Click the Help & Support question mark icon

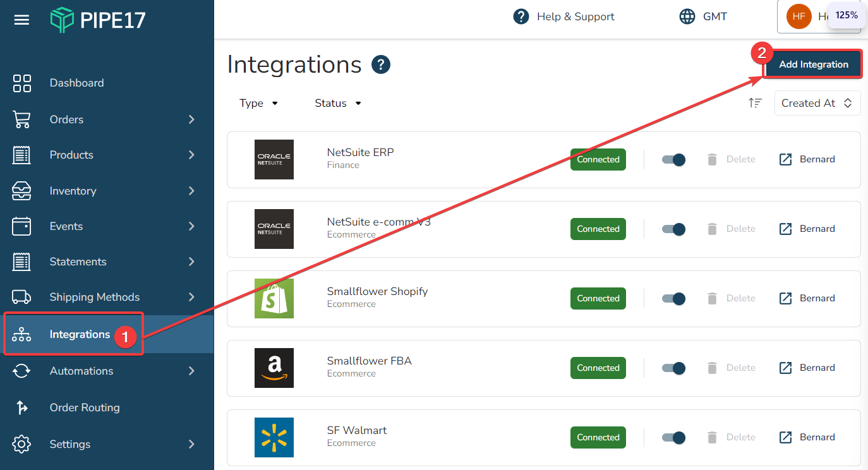pyautogui.click(x=521, y=16)
